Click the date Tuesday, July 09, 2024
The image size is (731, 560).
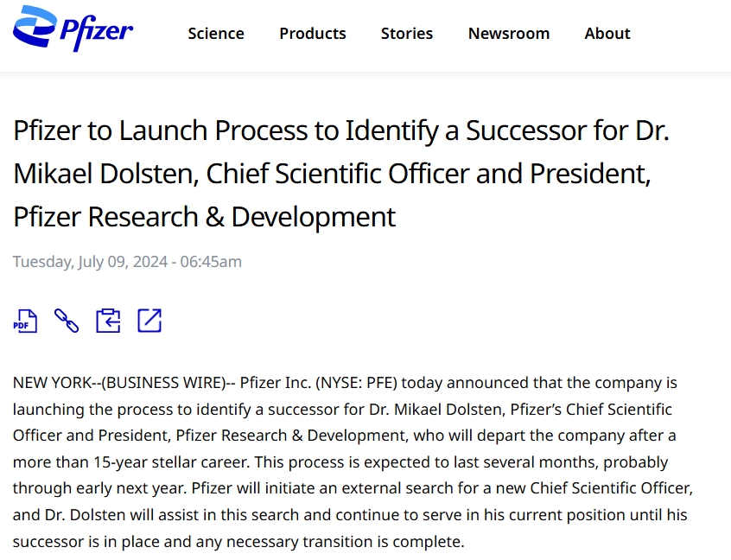point(91,262)
